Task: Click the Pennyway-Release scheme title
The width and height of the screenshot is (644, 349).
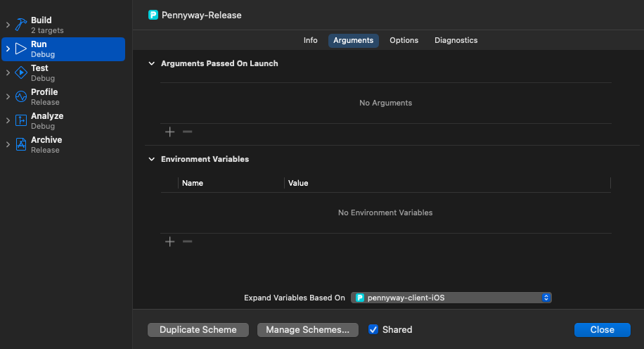Action: pos(201,15)
